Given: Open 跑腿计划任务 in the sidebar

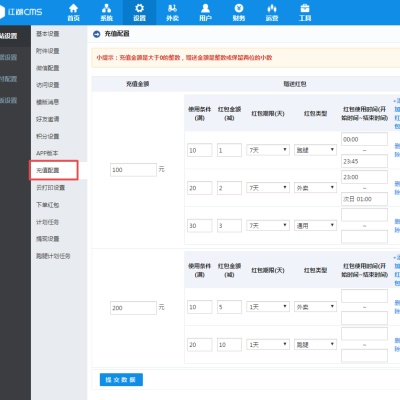Looking at the screenshot, I should point(53,256).
